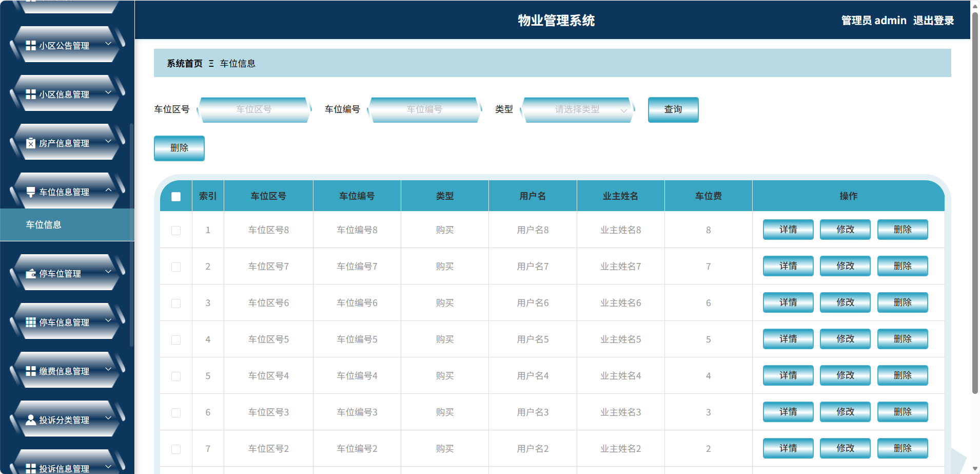Viewport: 980px width, 474px height.
Task: Click 修改 for 车位区号7 row
Action: (x=845, y=266)
